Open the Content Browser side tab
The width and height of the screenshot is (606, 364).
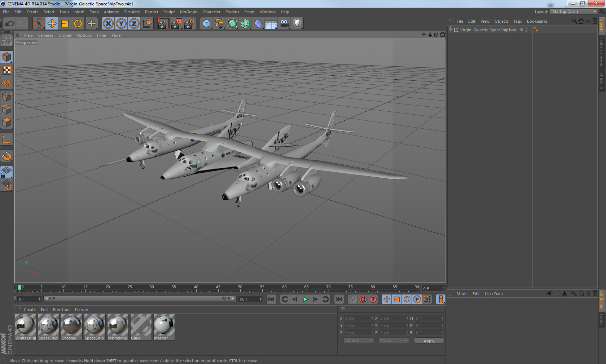coord(602,52)
